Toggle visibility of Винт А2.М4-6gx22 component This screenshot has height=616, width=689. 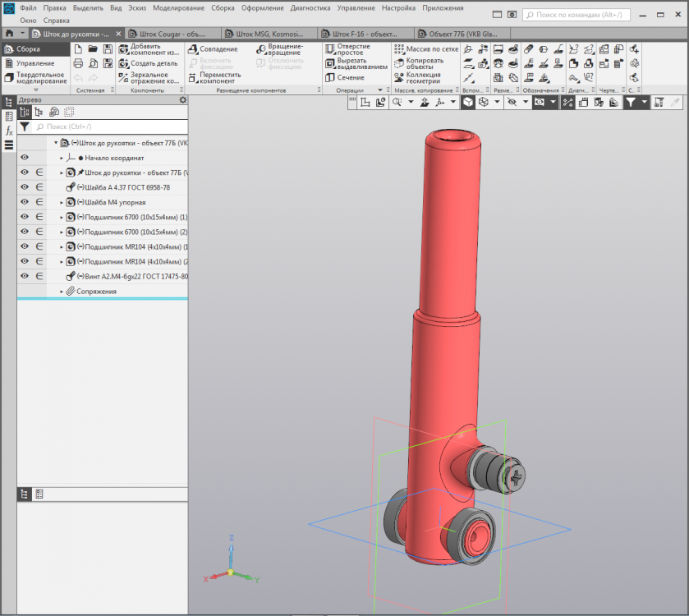click(x=25, y=276)
